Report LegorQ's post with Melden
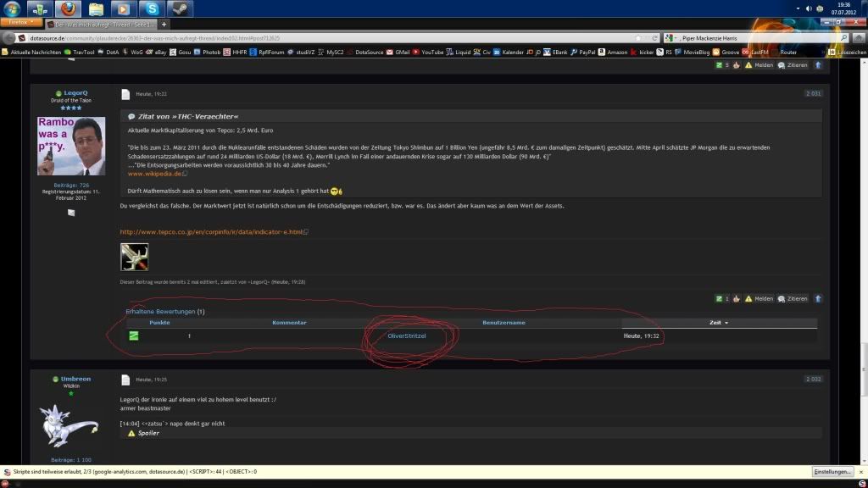 click(759, 299)
